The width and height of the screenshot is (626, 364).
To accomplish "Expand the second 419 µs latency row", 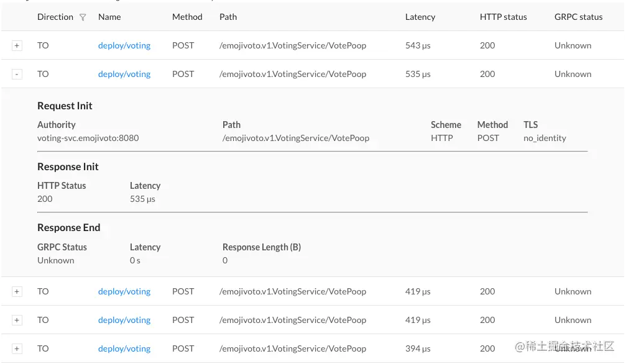I will point(17,320).
